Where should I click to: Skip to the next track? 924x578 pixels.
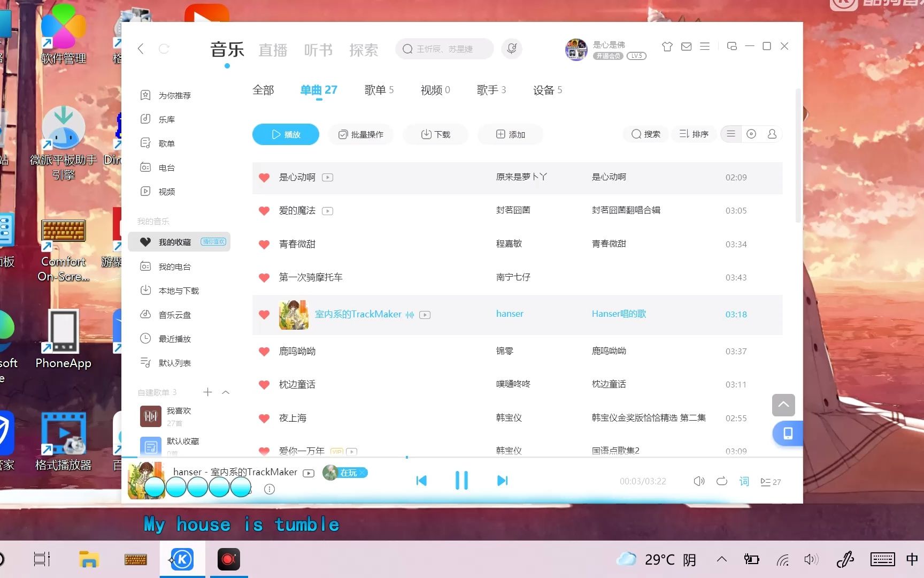502,481
